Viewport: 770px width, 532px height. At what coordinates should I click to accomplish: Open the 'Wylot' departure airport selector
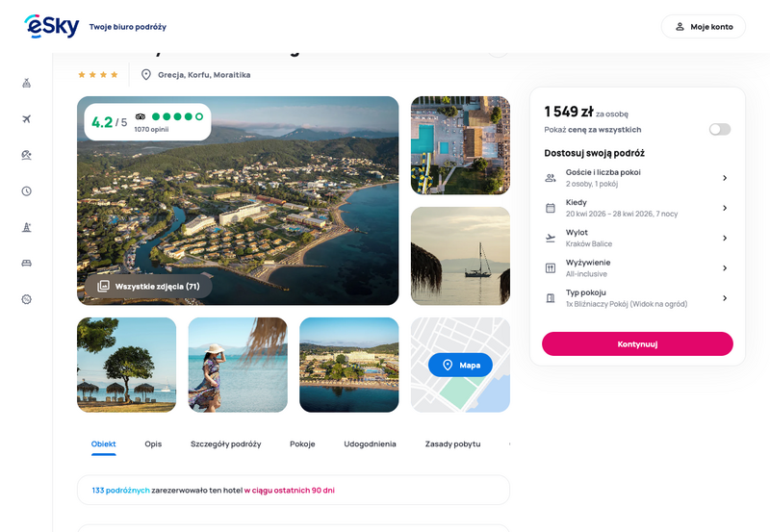coord(636,238)
